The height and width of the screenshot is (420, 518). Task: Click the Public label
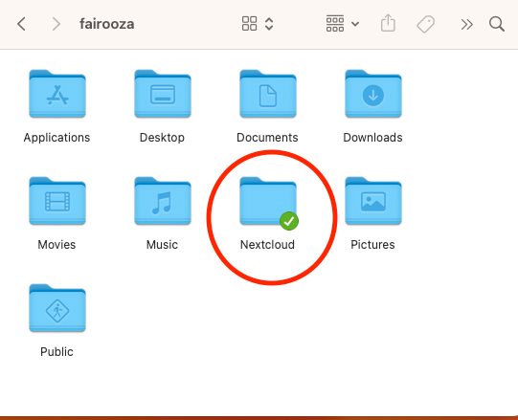tap(56, 352)
